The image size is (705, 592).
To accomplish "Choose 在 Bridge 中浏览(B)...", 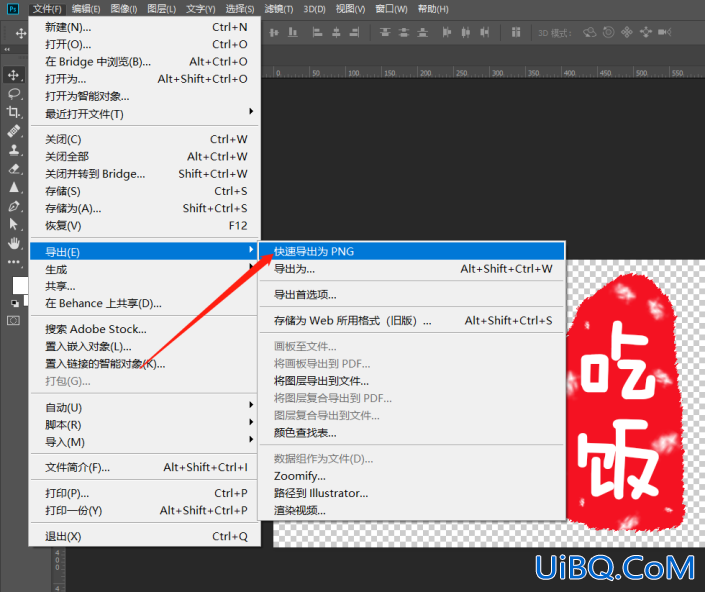I will click(145, 62).
